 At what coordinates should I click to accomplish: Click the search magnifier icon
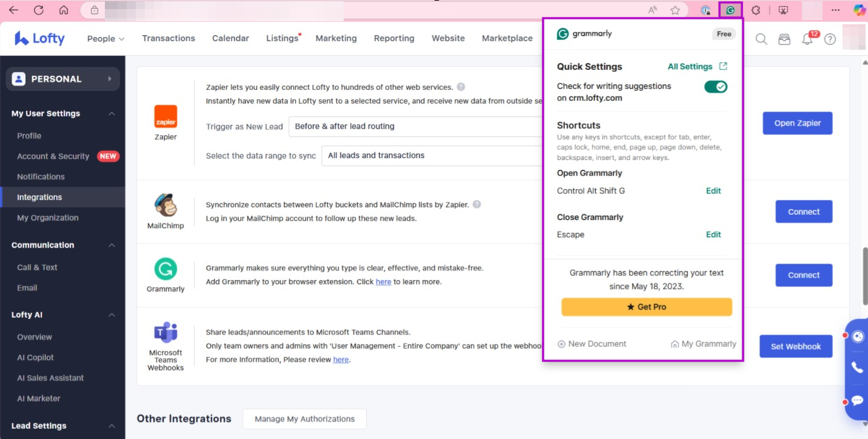tap(761, 39)
